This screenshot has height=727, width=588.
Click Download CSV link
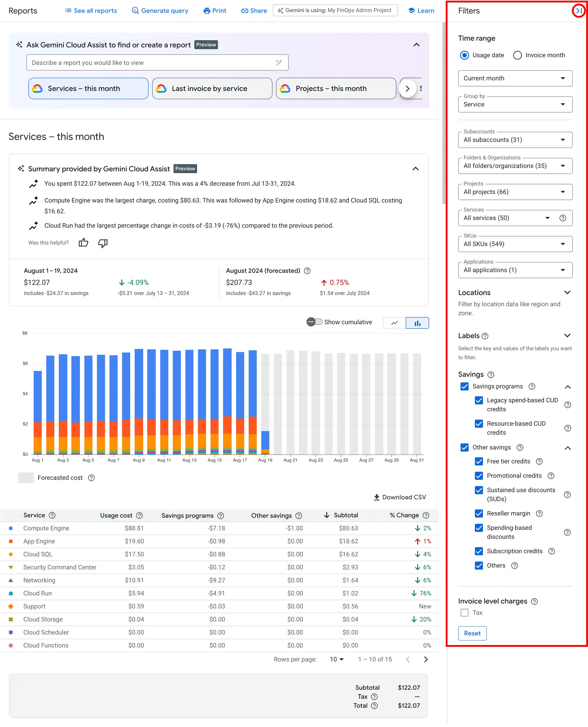coord(400,497)
